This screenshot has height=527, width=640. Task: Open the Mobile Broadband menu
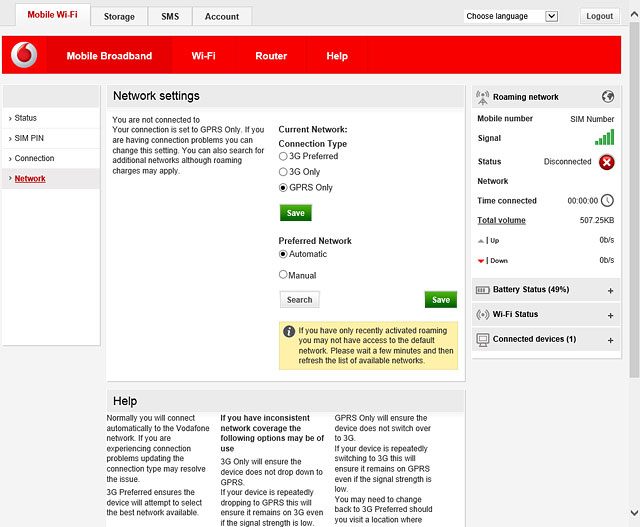[x=109, y=56]
